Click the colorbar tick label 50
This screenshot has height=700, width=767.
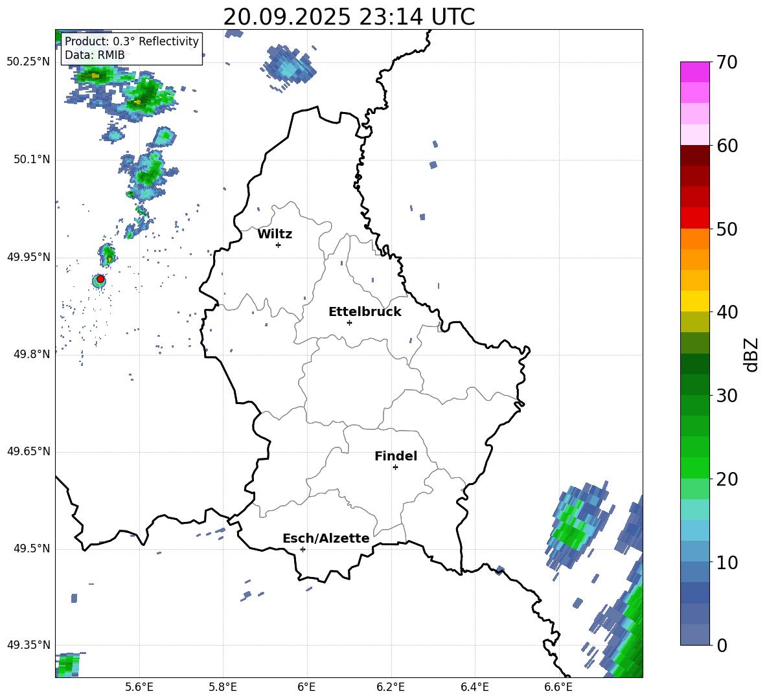click(727, 229)
